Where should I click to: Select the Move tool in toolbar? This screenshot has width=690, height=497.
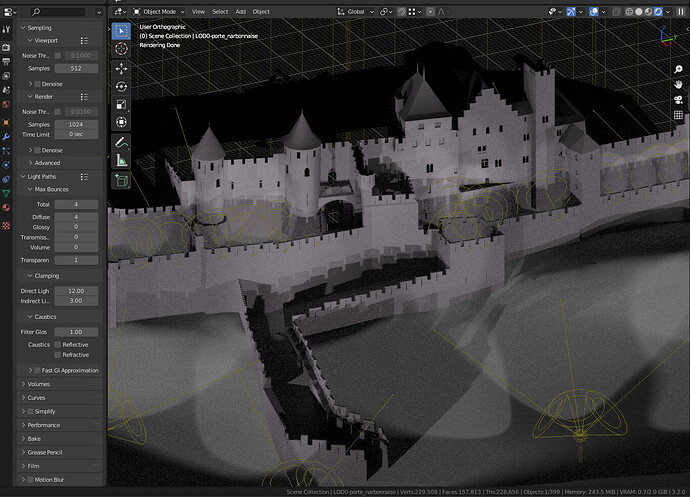pyautogui.click(x=121, y=69)
